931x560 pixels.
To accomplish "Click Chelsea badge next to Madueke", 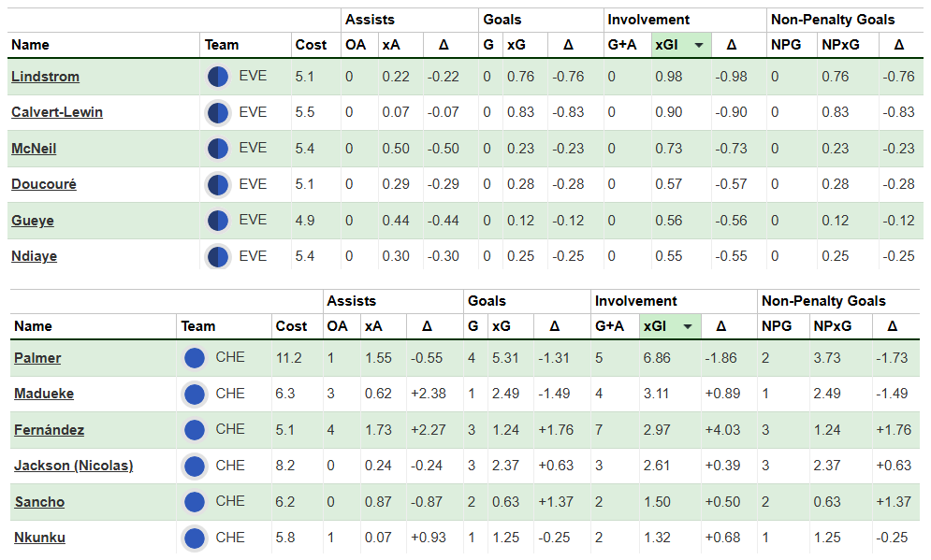I will coord(195,394).
